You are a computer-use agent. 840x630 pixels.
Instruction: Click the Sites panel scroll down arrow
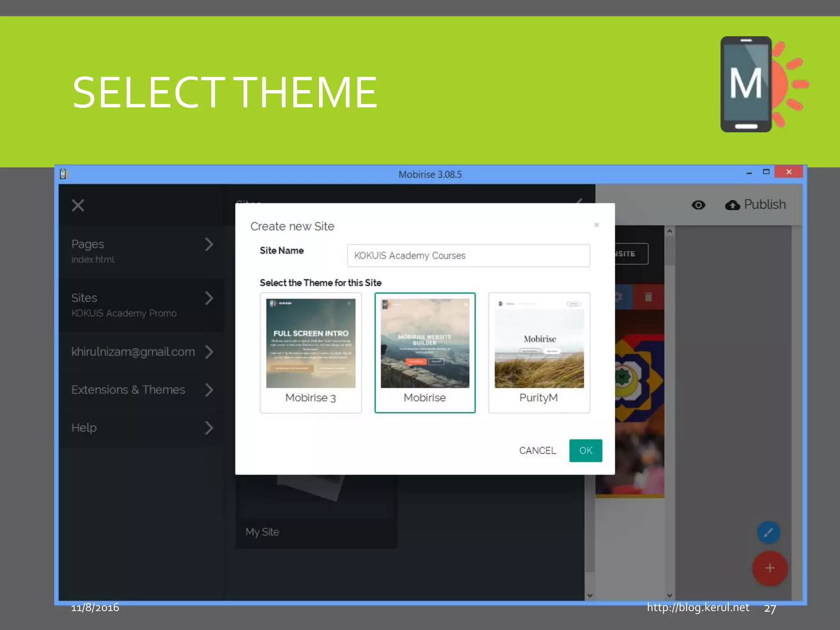(x=590, y=596)
